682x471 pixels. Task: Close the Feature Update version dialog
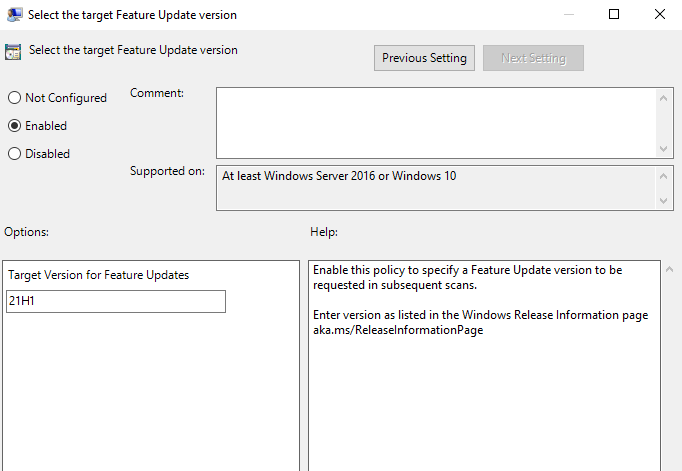pos(659,15)
